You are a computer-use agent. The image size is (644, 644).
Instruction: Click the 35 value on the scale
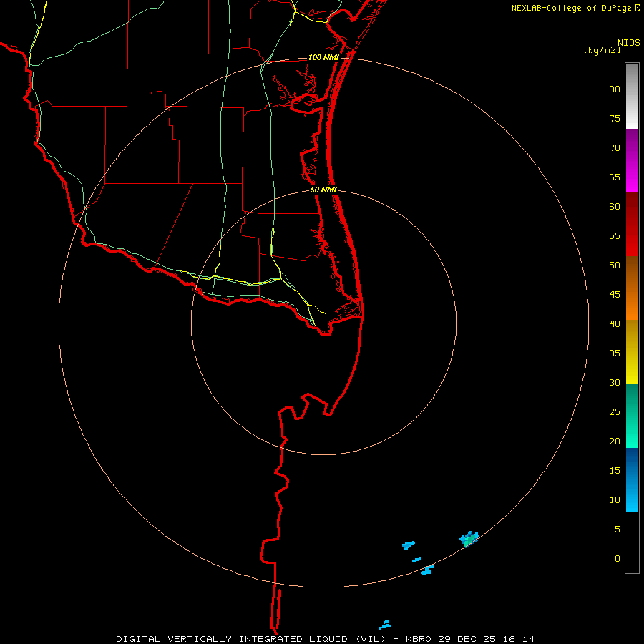(x=615, y=353)
